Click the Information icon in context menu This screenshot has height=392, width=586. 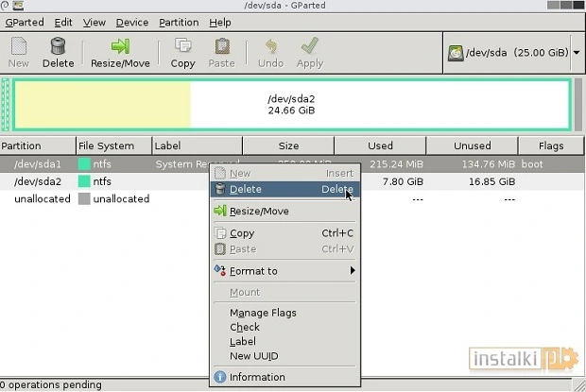click(220, 377)
